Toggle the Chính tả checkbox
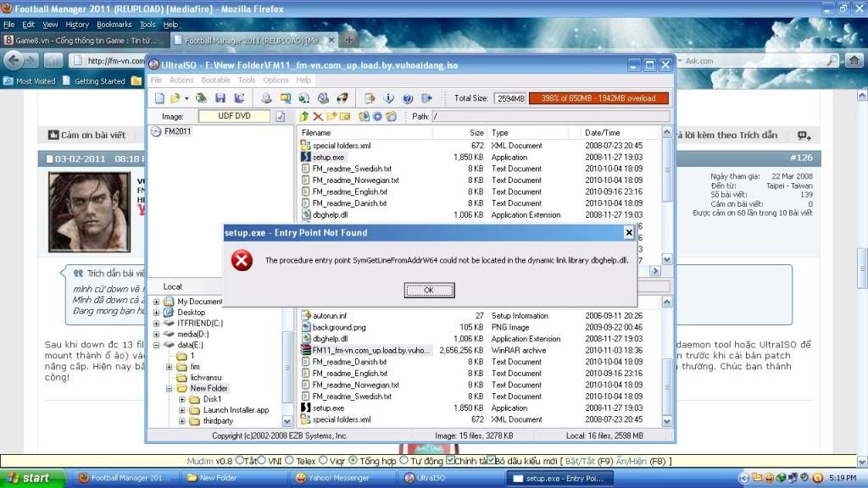The height and width of the screenshot is (488, 868). coord(448,461)
